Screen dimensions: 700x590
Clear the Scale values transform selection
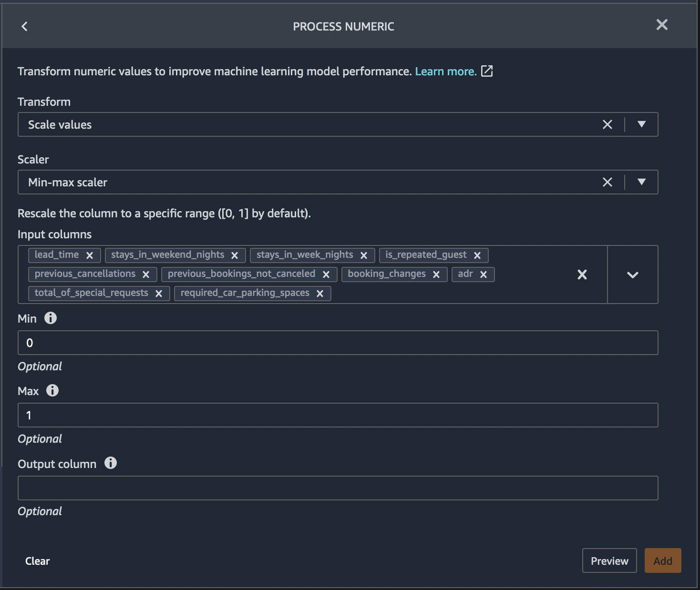click(607, 124)
